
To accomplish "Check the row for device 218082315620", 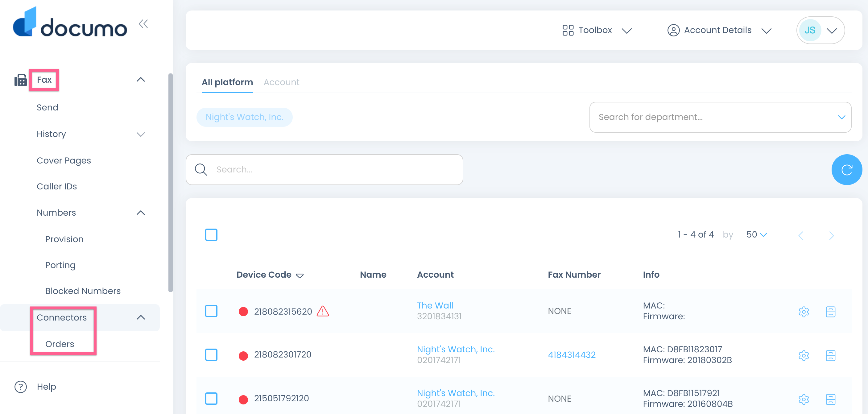I will 211,311.
